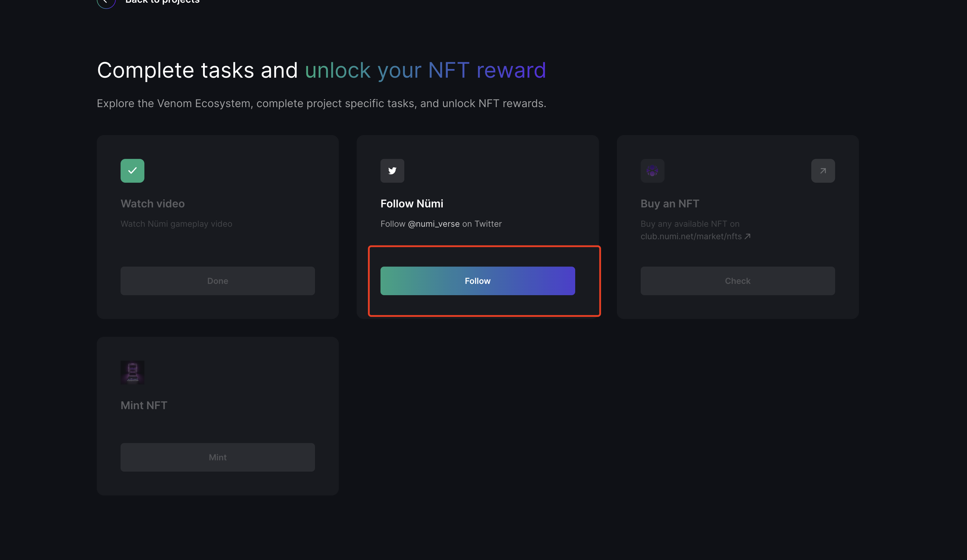Screen dimensions: 967x560
Task: Click the purple Nümi logo icon
Action: tap(652, 171)
